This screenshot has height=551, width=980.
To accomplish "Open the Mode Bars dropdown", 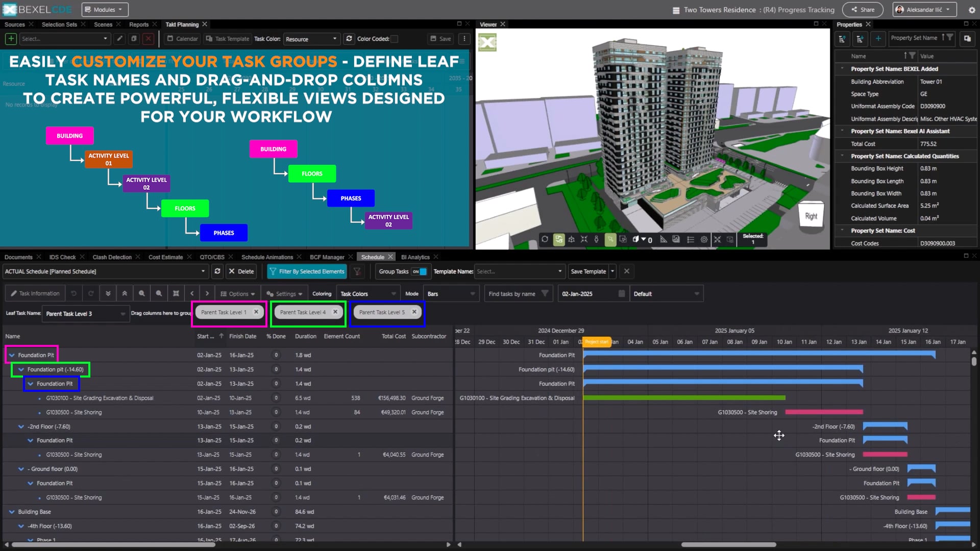I will tap(451, 294).
